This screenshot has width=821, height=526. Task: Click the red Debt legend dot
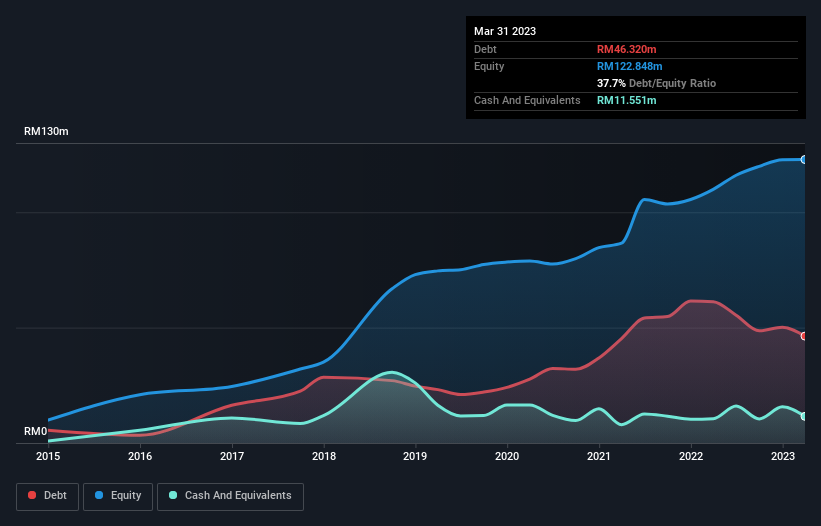(32, 495)
